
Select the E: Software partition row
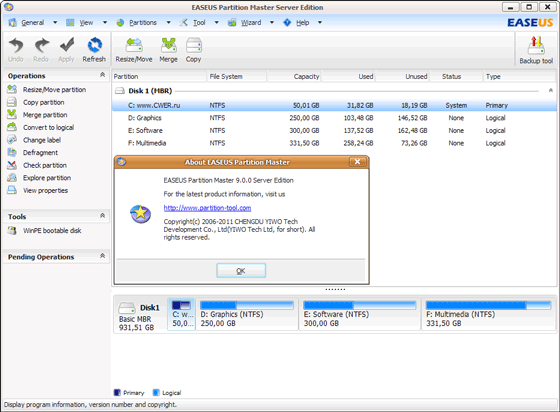(x=334, y=131)
